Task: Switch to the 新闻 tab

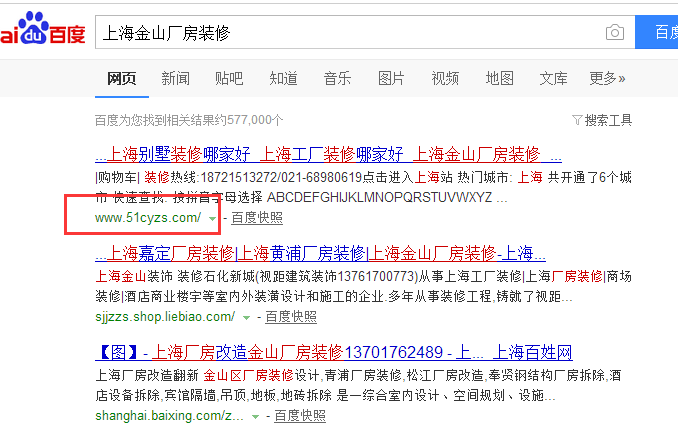Action: pyautogui.click(x=176, y=79)
